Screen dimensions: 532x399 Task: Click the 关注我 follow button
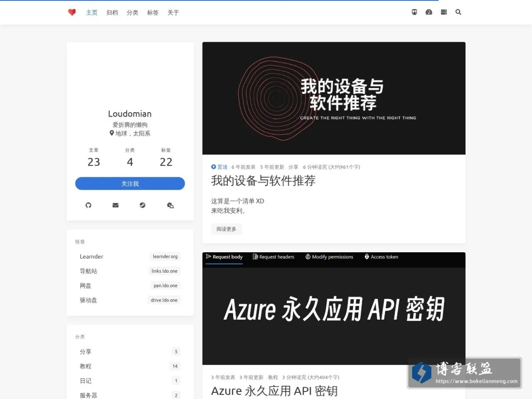coord(130,184)
